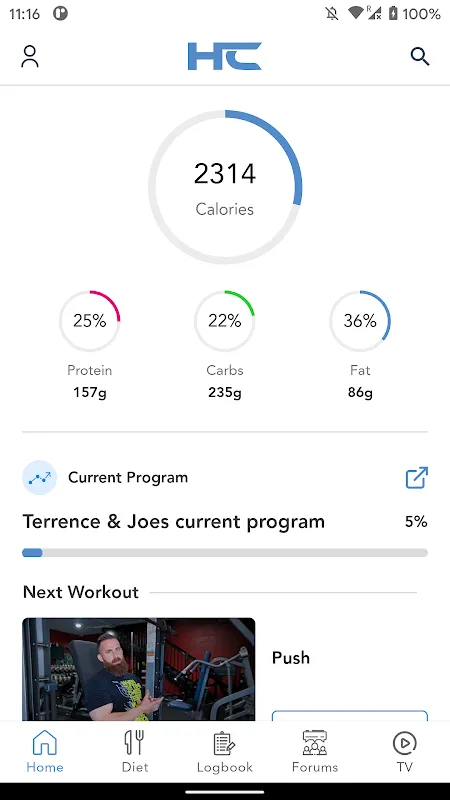
Task: Go to the Forums tab
Action: (315, 751)
